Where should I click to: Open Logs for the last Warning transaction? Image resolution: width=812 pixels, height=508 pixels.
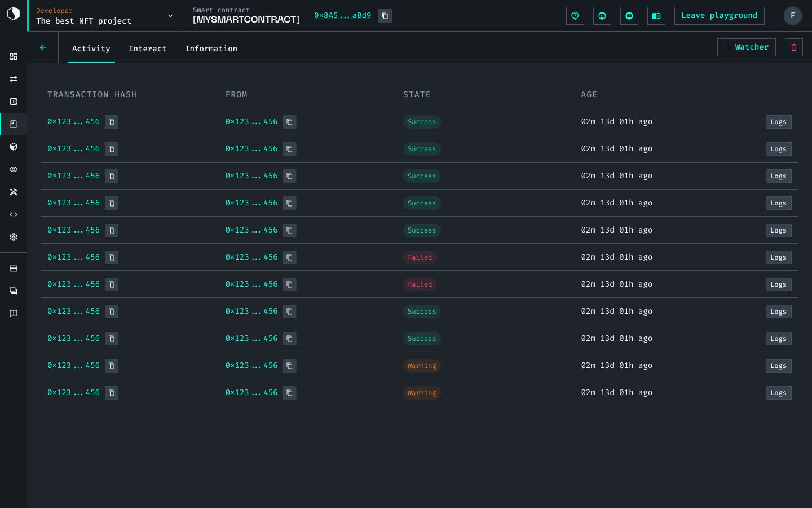778,393
